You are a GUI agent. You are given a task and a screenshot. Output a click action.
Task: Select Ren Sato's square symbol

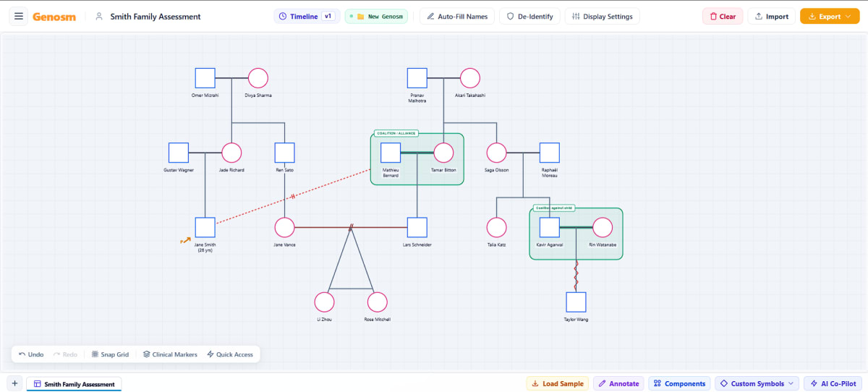coord(285,153)
